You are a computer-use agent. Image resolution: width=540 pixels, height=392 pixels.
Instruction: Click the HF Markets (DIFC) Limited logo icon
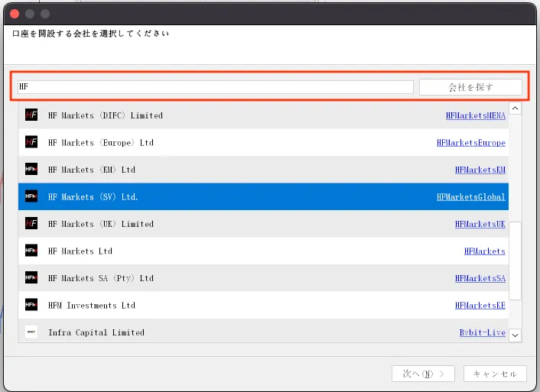(x=31, y=115)
